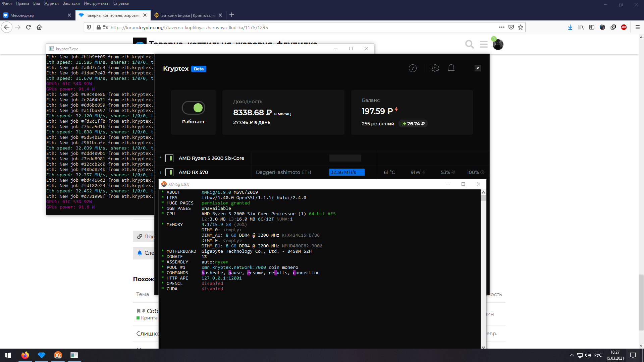Open Kryptex notifications bell
The height and width of the screenshot is (362, 644).
coord(451,68)
